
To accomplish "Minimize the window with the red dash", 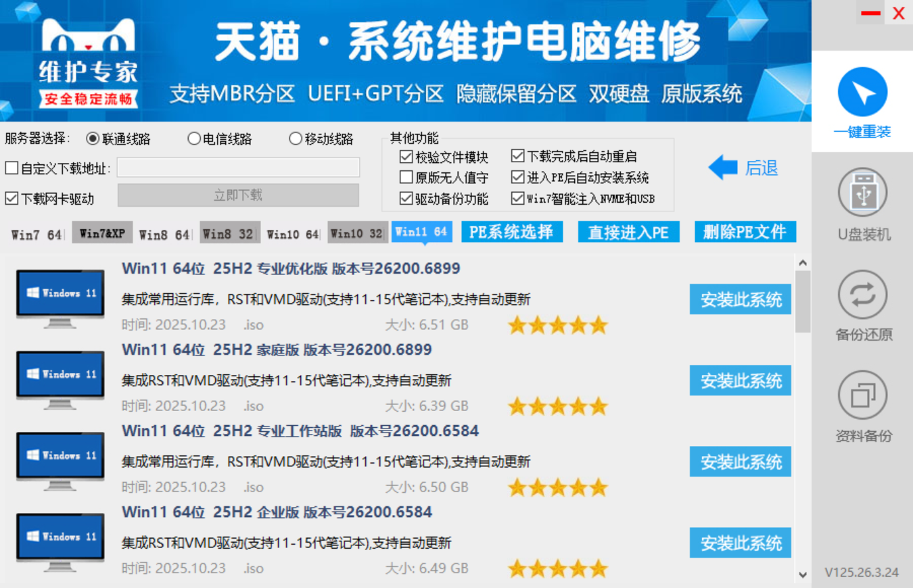I will pyautogui.click(x=870, y=13).
